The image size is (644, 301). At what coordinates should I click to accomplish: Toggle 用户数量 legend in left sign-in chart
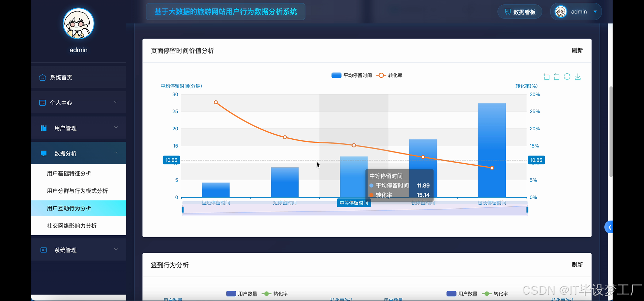pyautogui.click(x=242, y=294)
